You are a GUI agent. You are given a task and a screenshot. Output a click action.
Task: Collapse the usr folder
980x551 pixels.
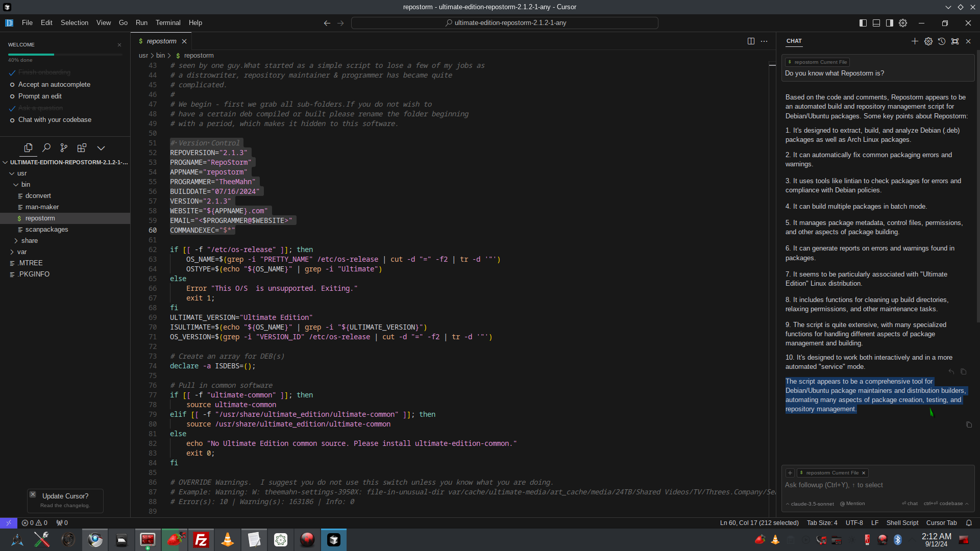65,173
